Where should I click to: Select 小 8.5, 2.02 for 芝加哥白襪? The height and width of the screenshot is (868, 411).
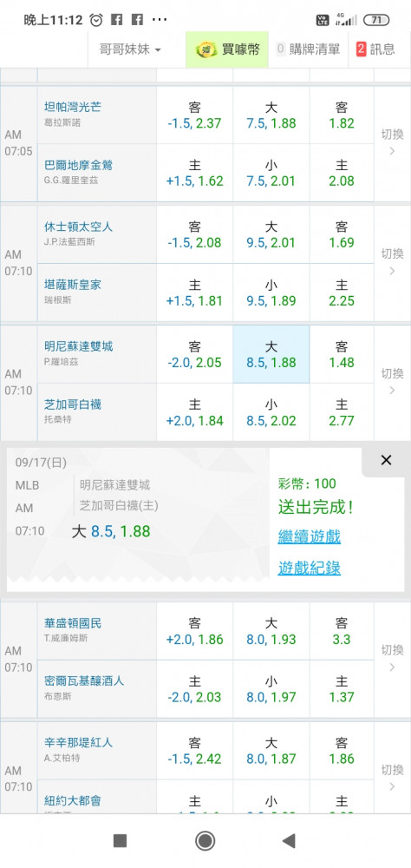coord(271,412)
